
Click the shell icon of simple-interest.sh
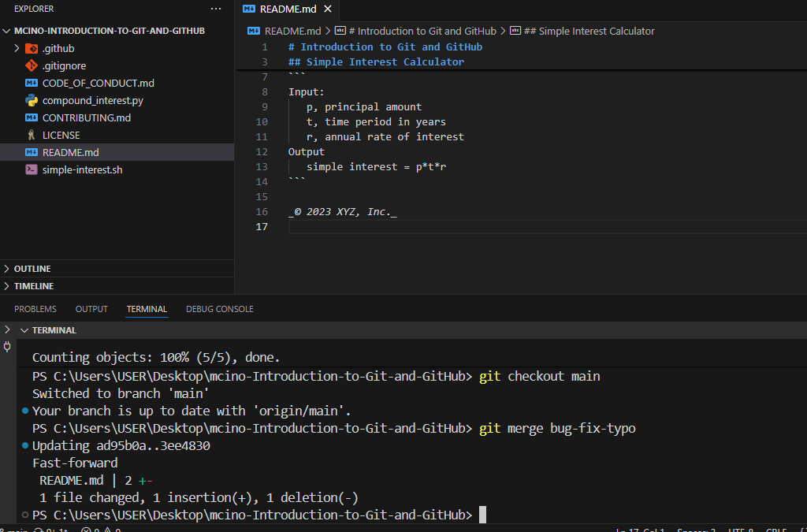pyautogui.click(x=32, y=169)
